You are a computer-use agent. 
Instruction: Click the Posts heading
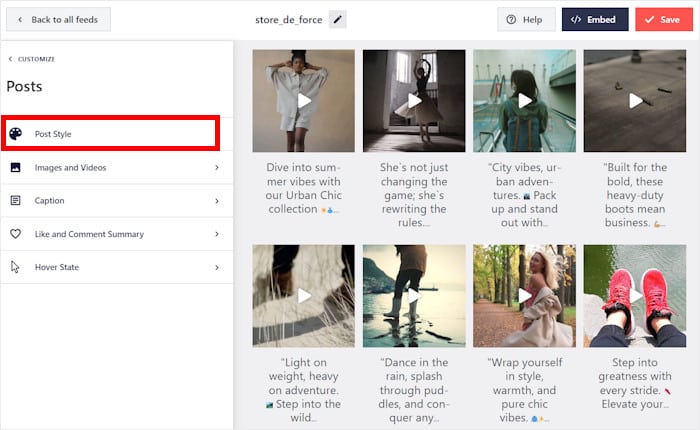tap(24, 86)
